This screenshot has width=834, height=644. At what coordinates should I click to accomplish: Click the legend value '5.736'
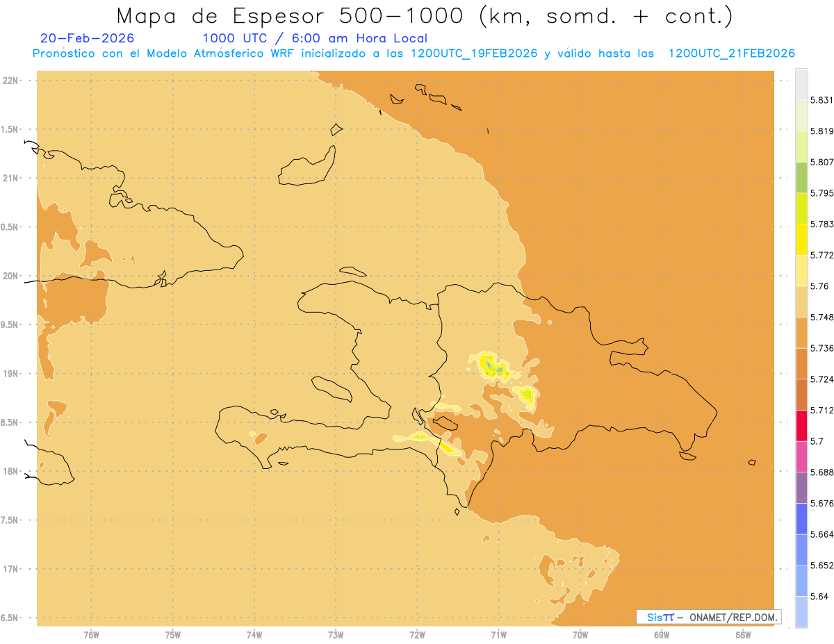(821, 348)
